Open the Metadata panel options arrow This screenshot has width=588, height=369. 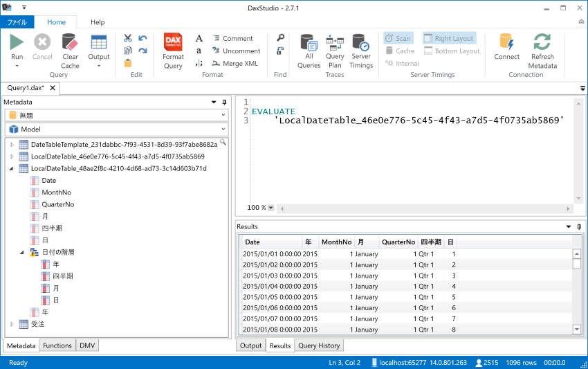[214, 102]
